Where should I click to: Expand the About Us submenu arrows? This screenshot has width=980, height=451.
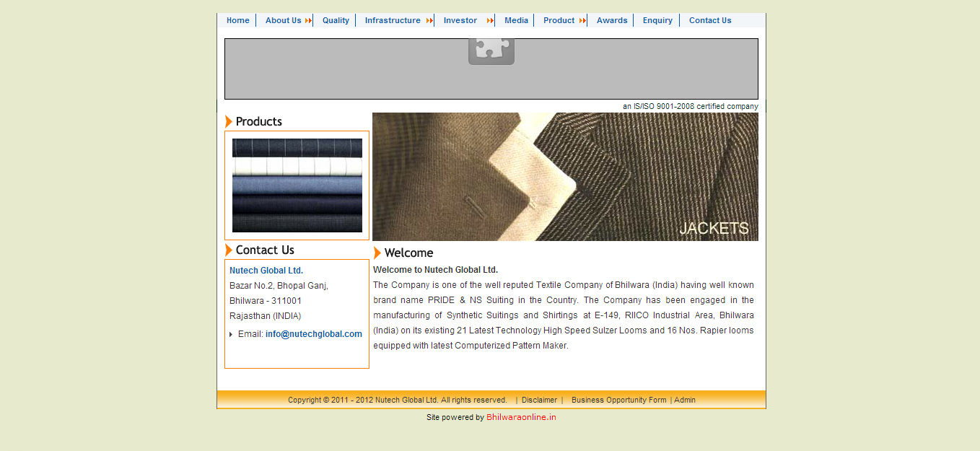[309, 21]
